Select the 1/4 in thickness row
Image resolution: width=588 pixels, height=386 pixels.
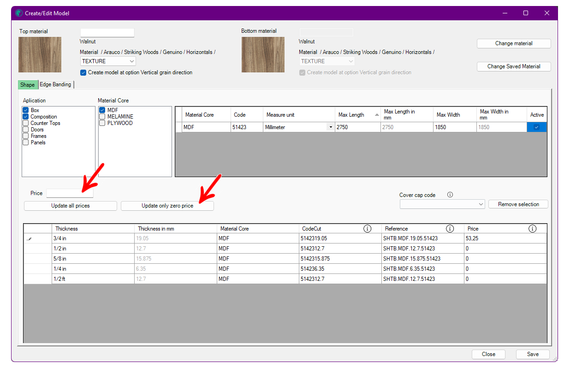285,269
